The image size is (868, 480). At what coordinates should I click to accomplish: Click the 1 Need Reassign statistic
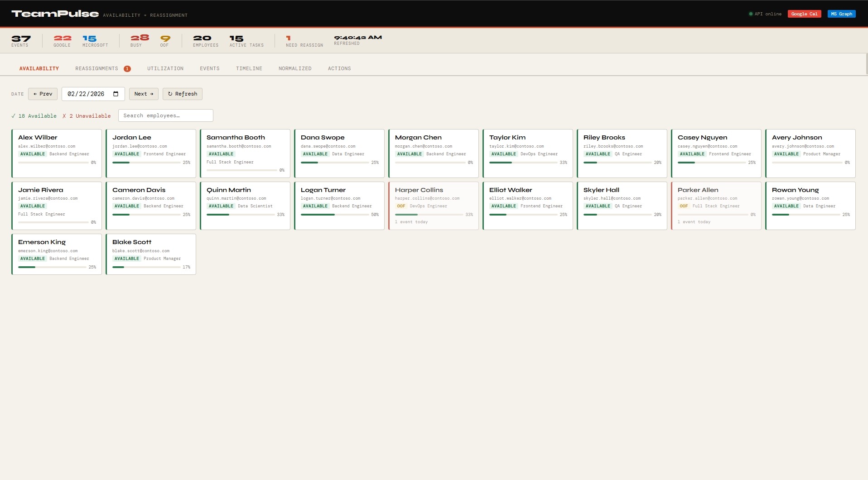304,41
